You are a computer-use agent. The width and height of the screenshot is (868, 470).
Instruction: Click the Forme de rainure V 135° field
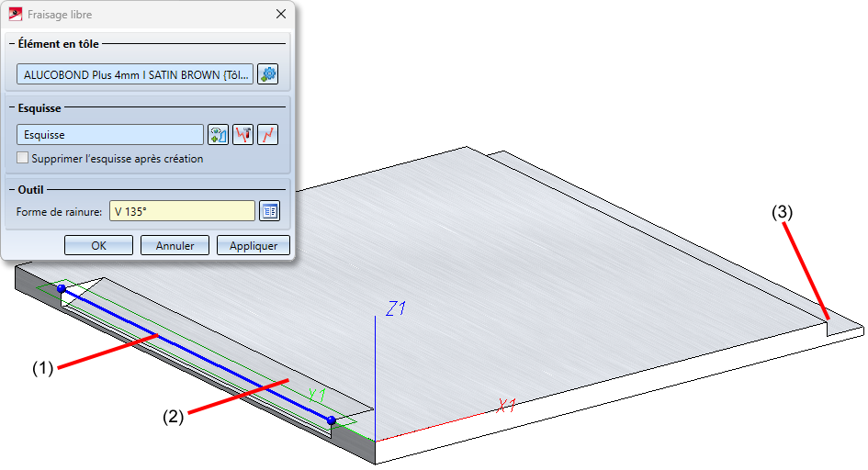click(x=182, y=210)
